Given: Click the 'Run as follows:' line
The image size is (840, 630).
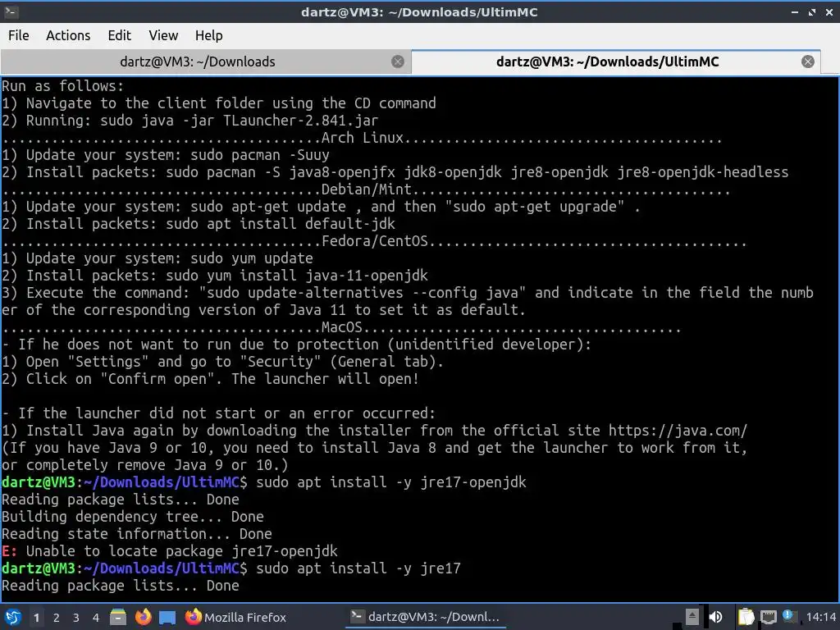Looking at the screenshot, I should (x=62, y=86).
